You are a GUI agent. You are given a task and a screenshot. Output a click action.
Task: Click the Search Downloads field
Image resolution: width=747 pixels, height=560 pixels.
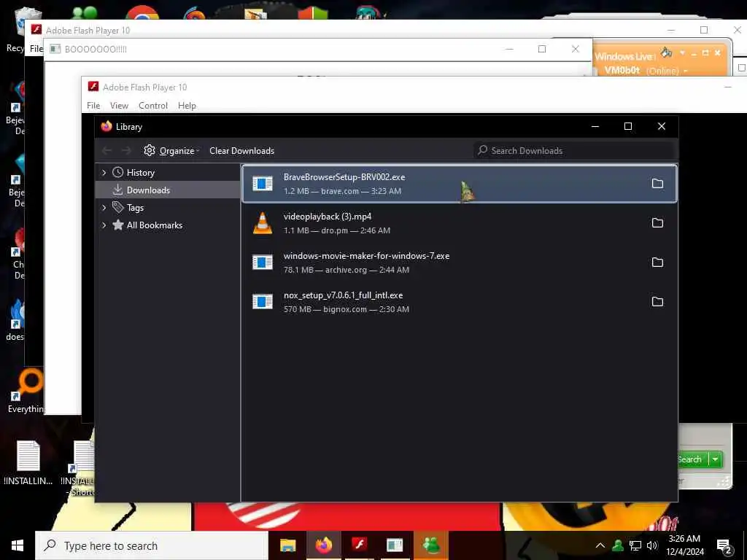[x=574, y=150]
